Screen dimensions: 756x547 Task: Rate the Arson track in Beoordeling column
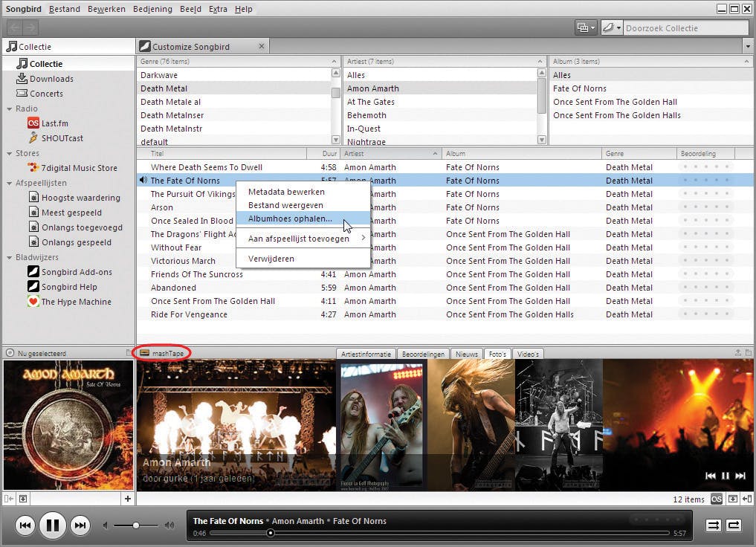706,207
